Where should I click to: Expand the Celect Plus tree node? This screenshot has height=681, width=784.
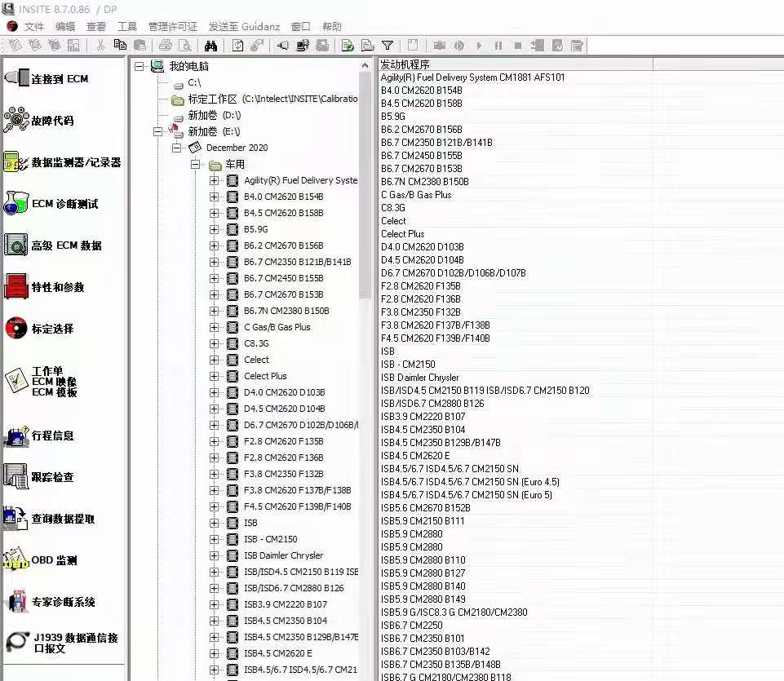tap(214, 376)
